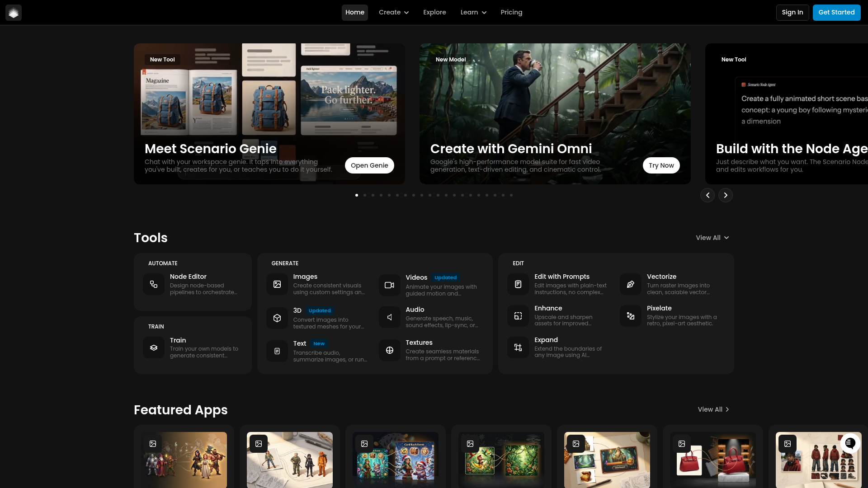The image size is (868, 488).
Task: Select the Vectorize pen icon
Action: (631, 284)
